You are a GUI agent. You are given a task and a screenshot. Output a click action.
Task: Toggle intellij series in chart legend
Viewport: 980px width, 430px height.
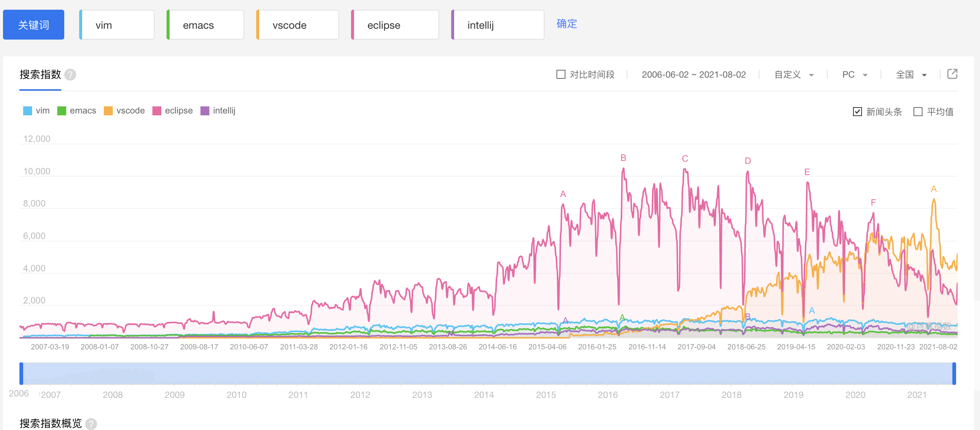click(x=218, y=110)
